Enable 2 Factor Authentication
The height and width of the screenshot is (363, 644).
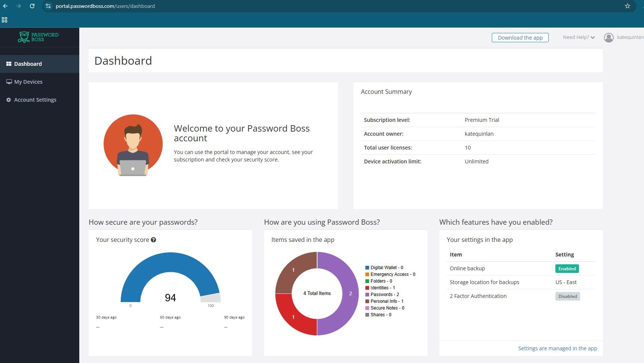567,296
